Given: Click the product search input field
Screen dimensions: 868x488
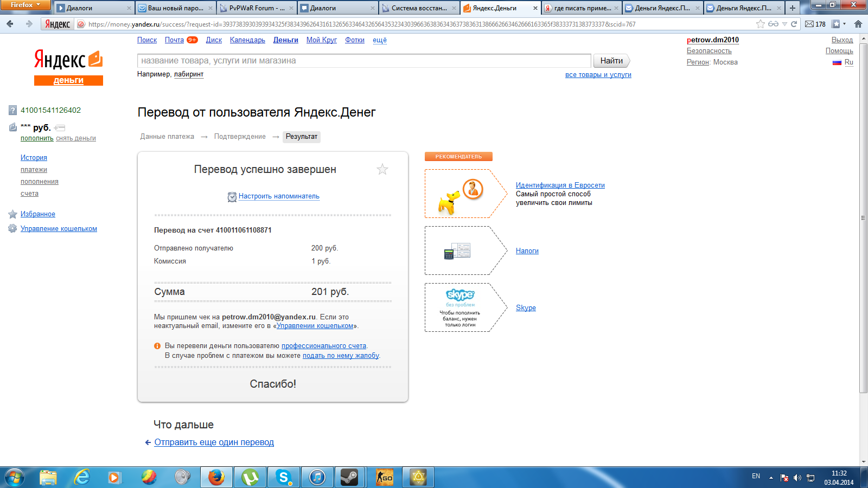Looking at the screenshot, I should tap(364, 61).
